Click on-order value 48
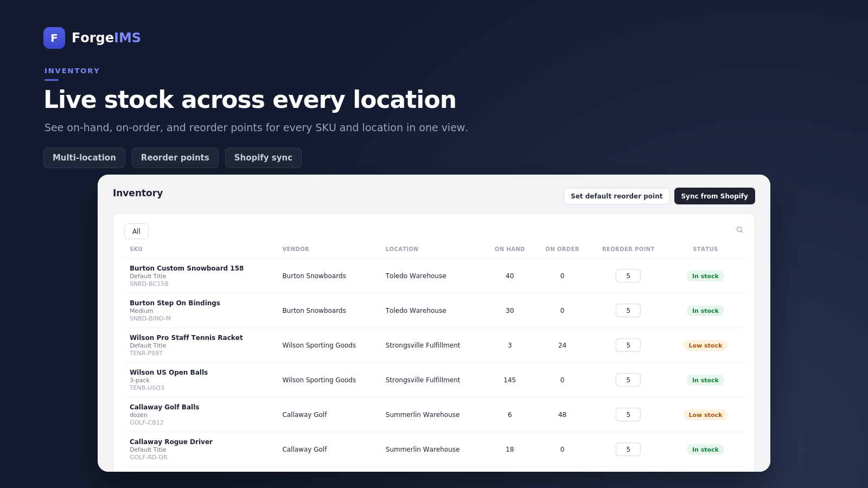The height and width of the screenshot is (488, 868). point(562,415)
